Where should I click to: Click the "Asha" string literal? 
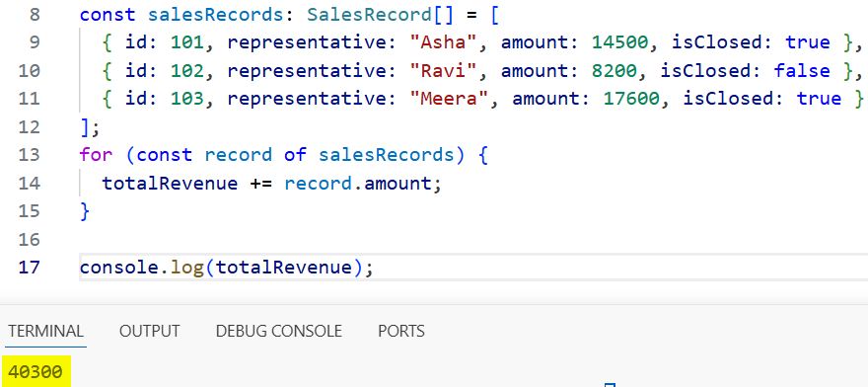point(444,42)
